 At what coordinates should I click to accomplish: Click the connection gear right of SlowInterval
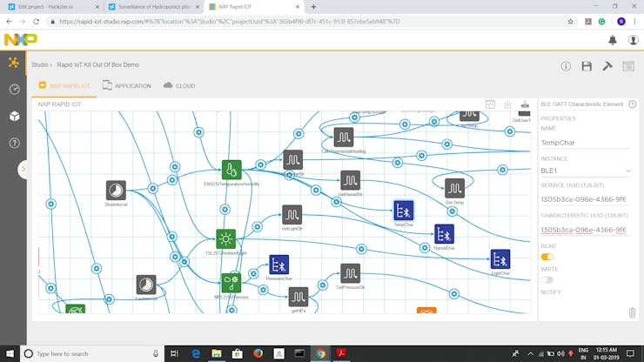pyautogui.click(x=153, y=188)
